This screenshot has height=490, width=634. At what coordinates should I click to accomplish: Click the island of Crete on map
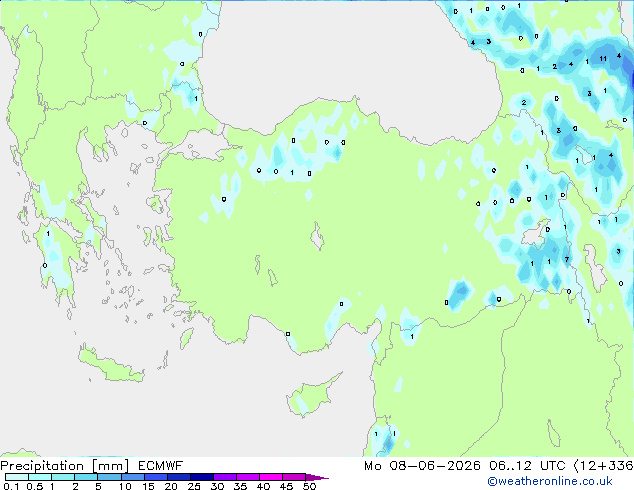pos(110,365)
